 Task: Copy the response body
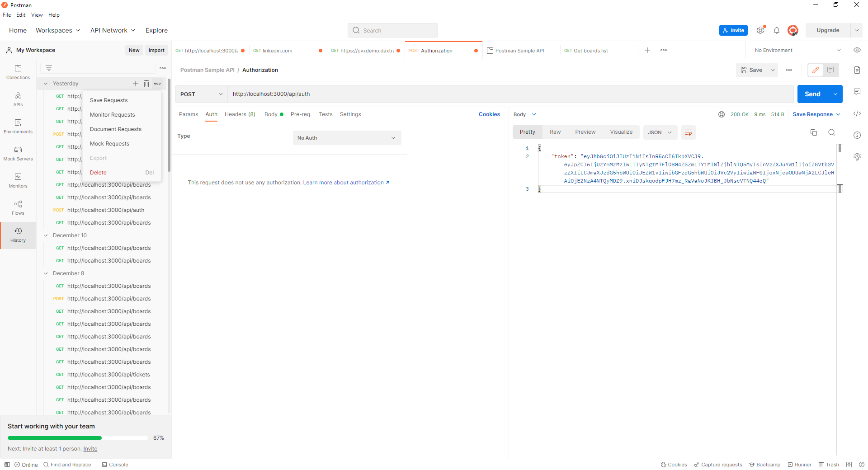[x=814, y=132]
